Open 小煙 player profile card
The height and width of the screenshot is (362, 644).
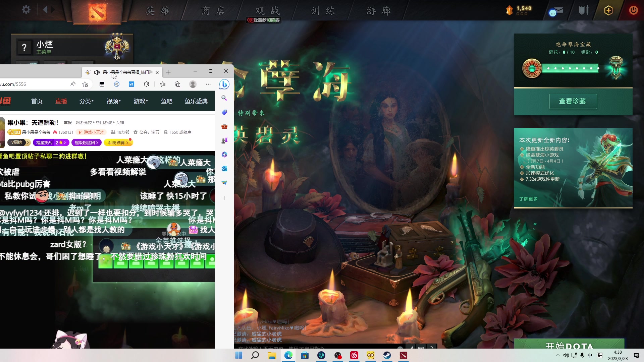tap(72, 48)
